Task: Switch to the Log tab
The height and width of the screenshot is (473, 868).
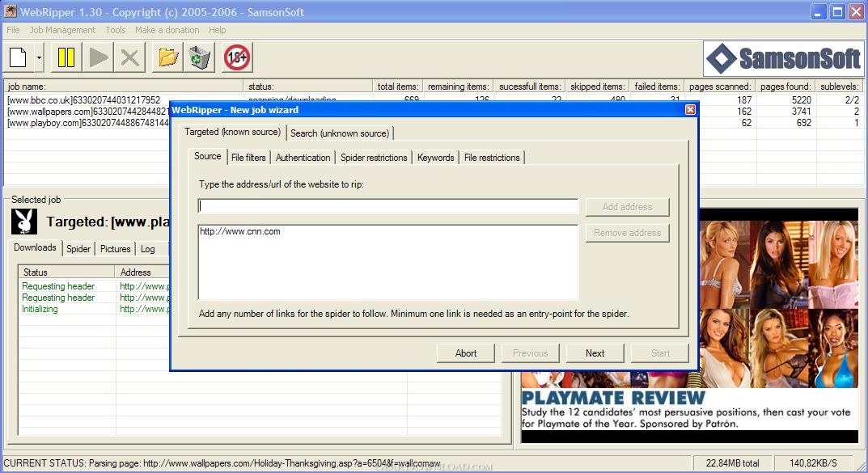Action: pyautogui.click(x=148, y=249)
